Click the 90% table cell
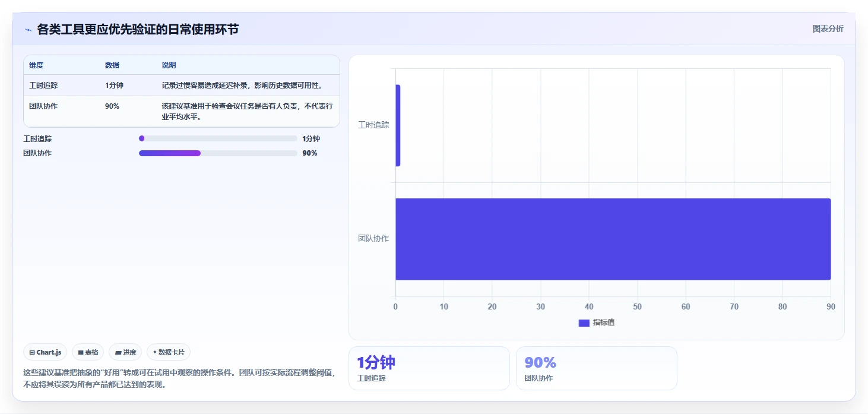Screen dimensions: 868x414 pos(112,106)
